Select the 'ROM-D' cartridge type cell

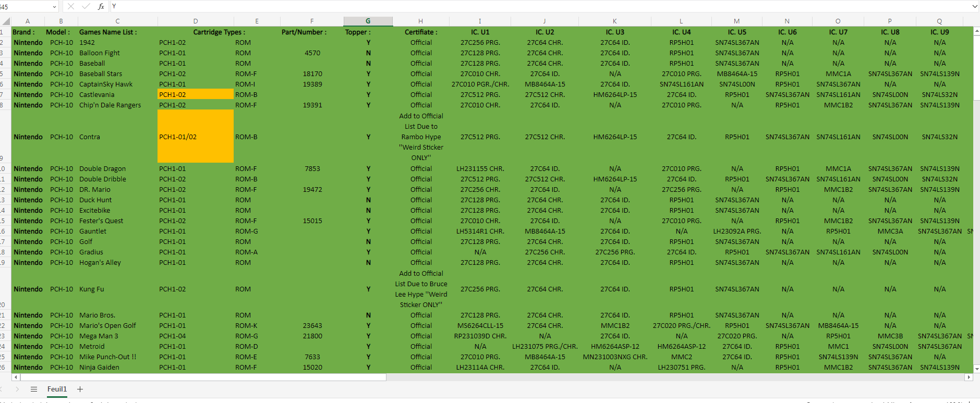point(257,346)
